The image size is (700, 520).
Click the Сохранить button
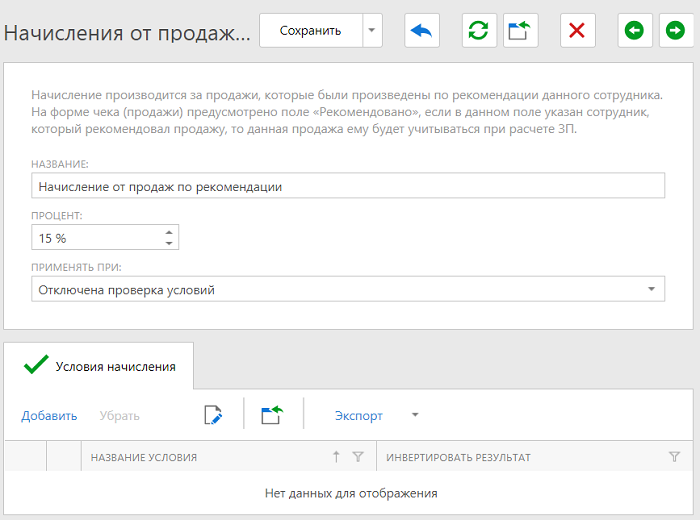pos(311,30)
